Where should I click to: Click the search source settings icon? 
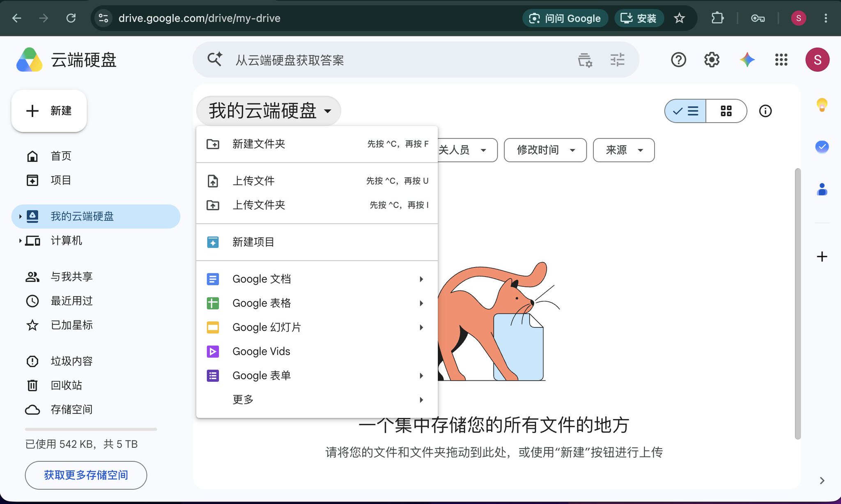[x=585, y=60]
